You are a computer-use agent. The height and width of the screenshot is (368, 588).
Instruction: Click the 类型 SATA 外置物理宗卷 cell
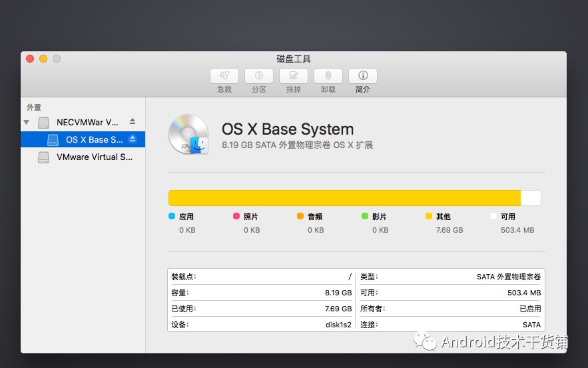click(450, 277)
